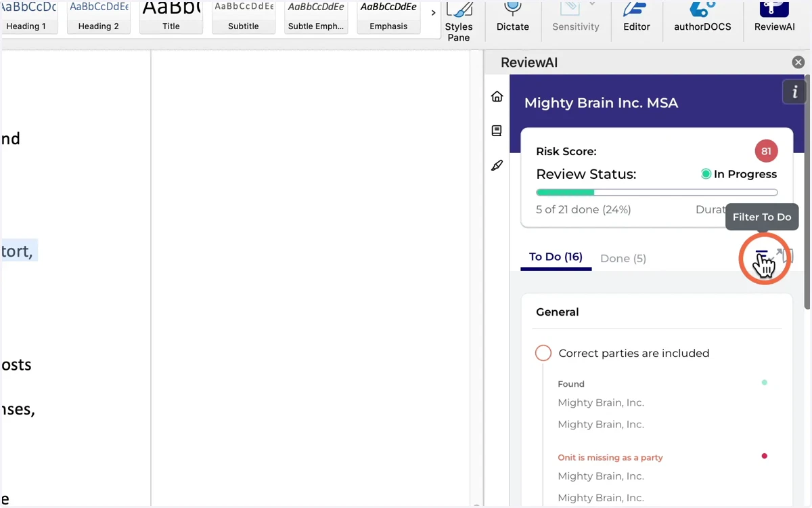
Task: Open the info button in header
Action: 795,93
